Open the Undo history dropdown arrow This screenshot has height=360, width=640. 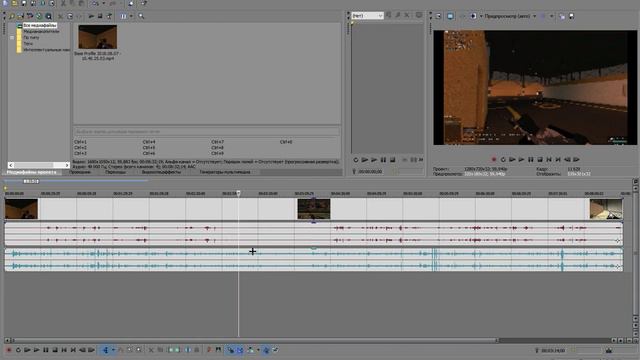coord(103,3)
